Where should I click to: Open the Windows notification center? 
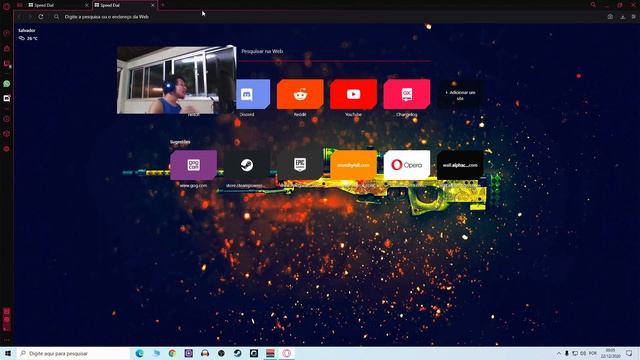point(629,353)
